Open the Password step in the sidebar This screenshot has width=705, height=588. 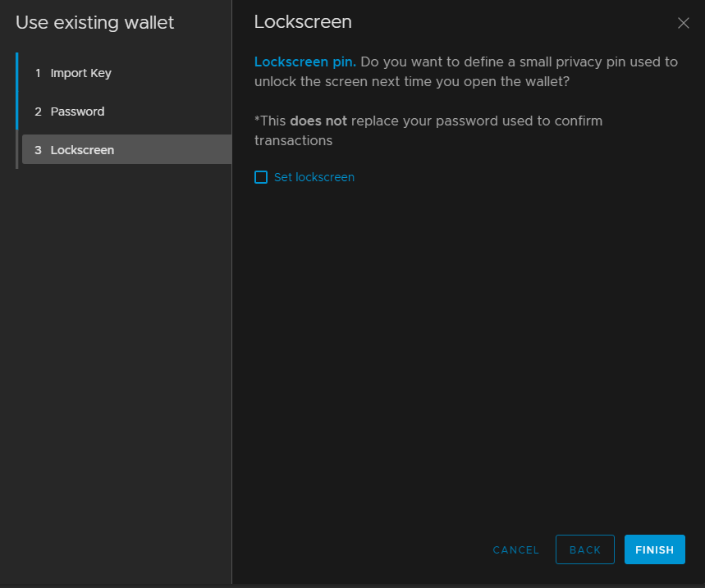click(x=77, y=112)
